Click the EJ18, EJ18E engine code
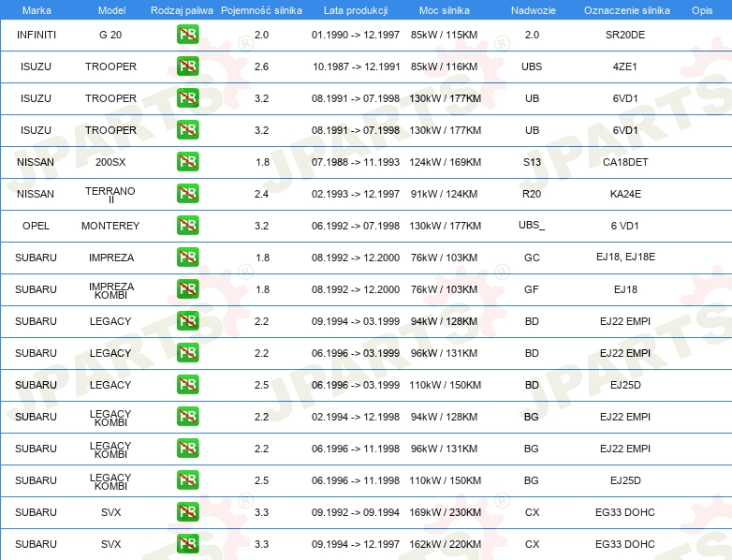The image size is (732, 560). (625, 257)
